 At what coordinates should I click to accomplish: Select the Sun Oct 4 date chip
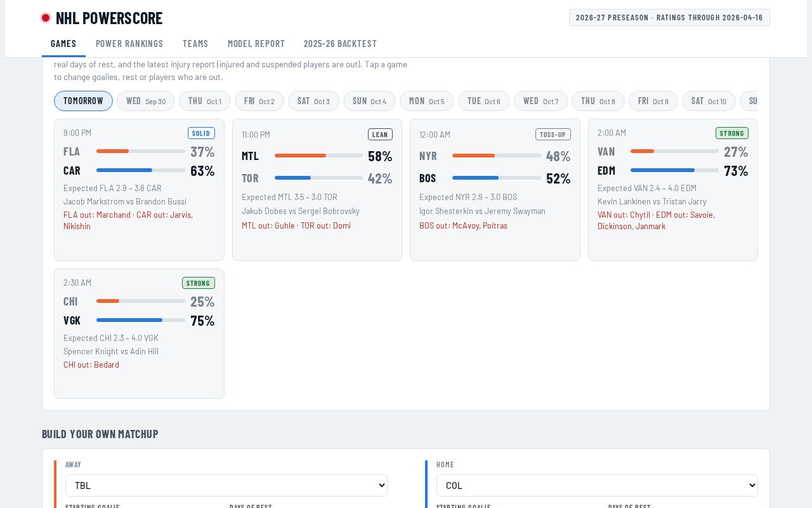(369, 101)
